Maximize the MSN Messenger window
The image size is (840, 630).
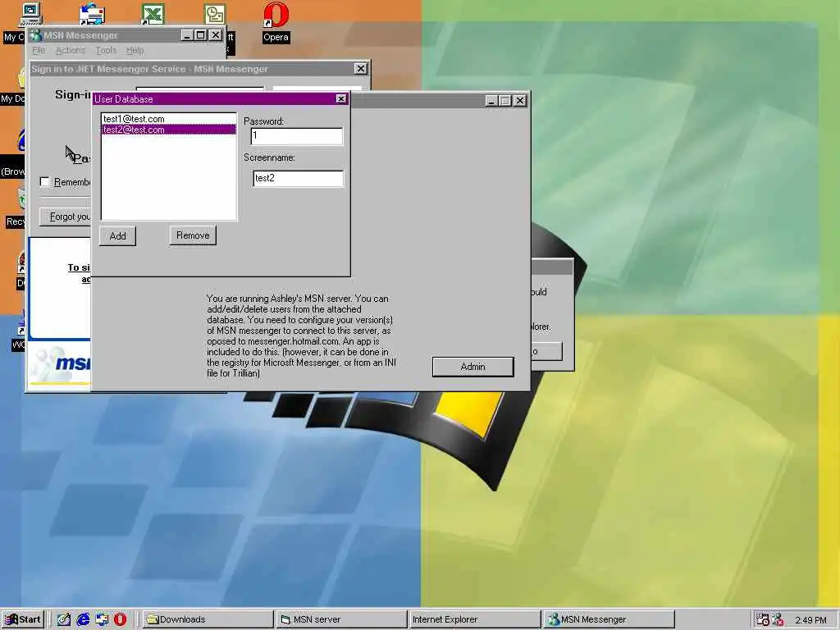[x=200, y=35]
